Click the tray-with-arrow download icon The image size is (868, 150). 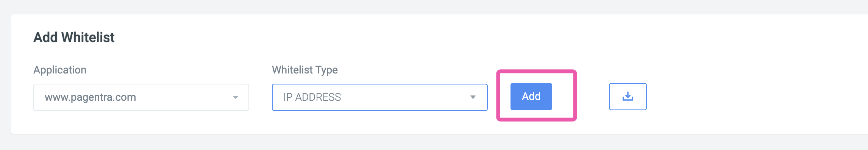(x=628, y=96)
